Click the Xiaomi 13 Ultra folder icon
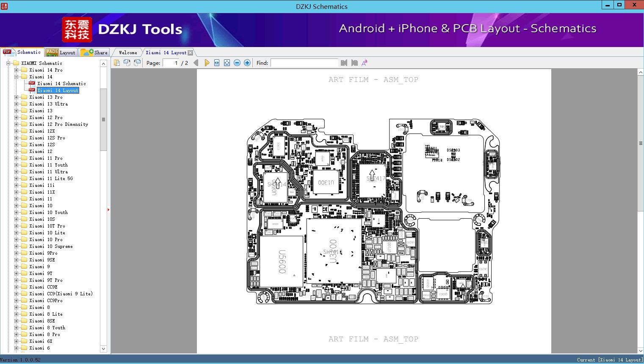This screenshot has height=364, width=644. 24,104
